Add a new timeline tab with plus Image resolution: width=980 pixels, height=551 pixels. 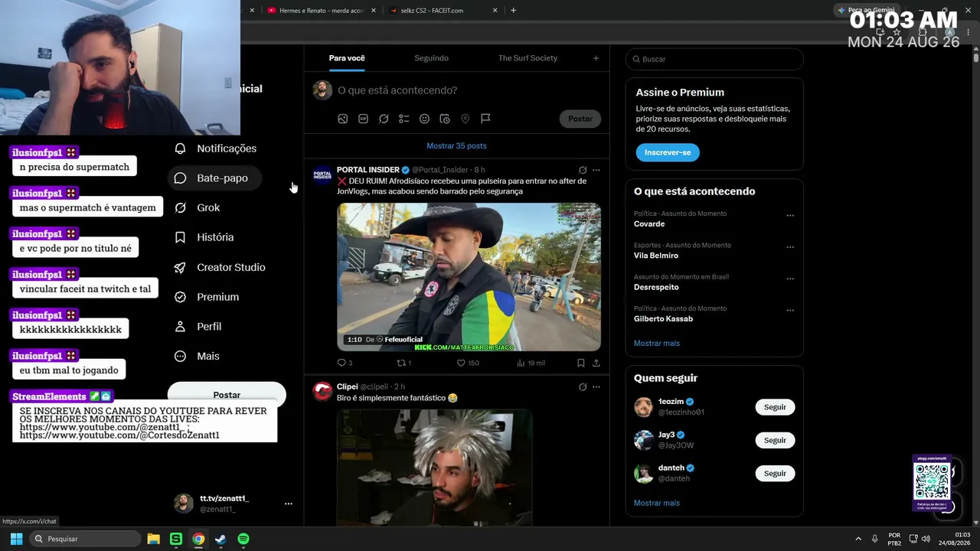pyautogui.click(x=596, y=58)
